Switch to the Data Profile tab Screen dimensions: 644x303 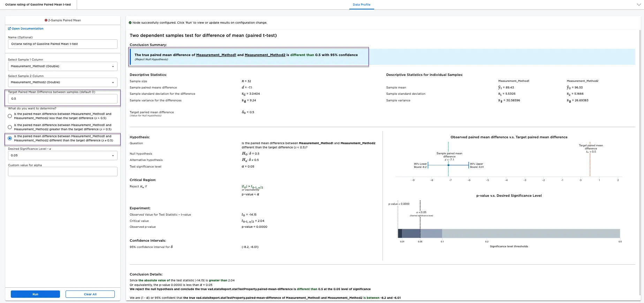361,5
